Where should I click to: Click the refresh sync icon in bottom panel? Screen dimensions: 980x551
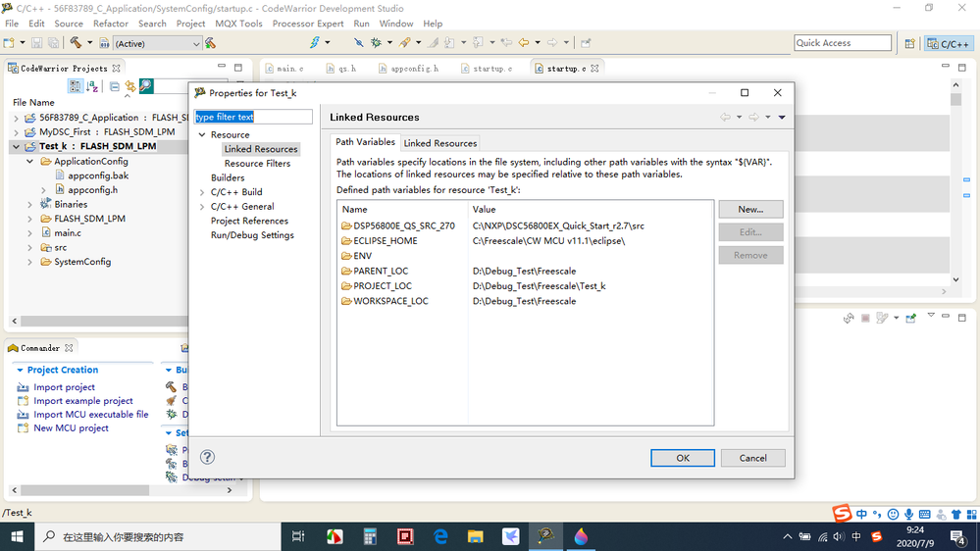[x=849, y=318]
